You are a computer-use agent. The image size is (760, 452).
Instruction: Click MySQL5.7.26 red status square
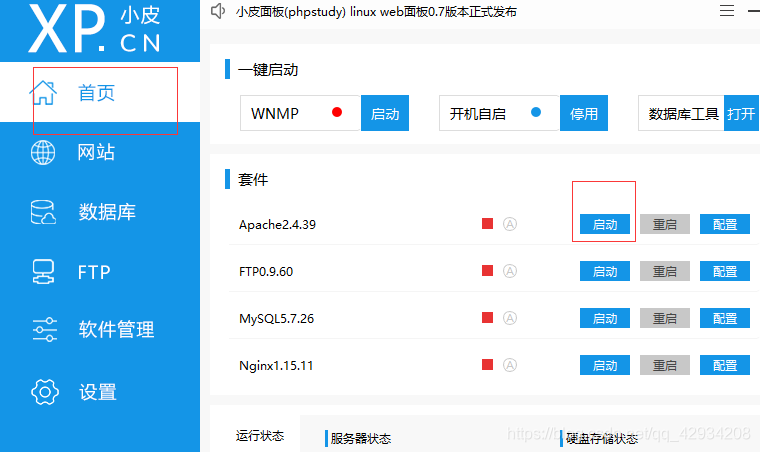tap(488, 317)
